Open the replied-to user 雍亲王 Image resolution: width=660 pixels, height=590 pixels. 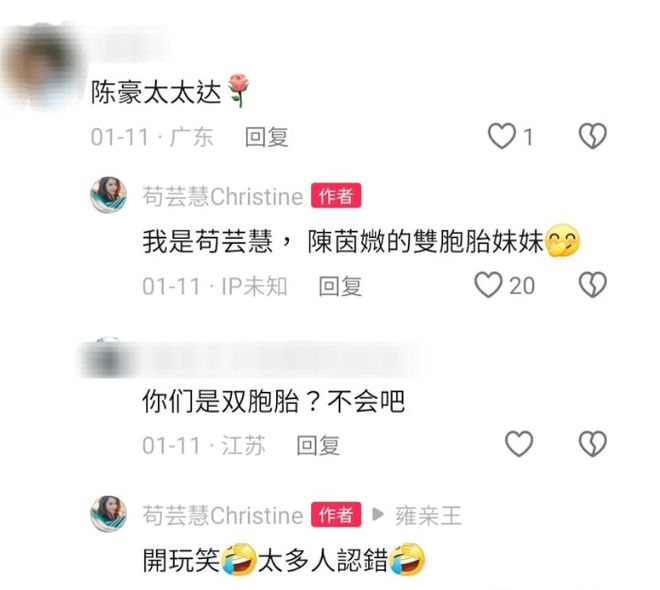[428, 516]
